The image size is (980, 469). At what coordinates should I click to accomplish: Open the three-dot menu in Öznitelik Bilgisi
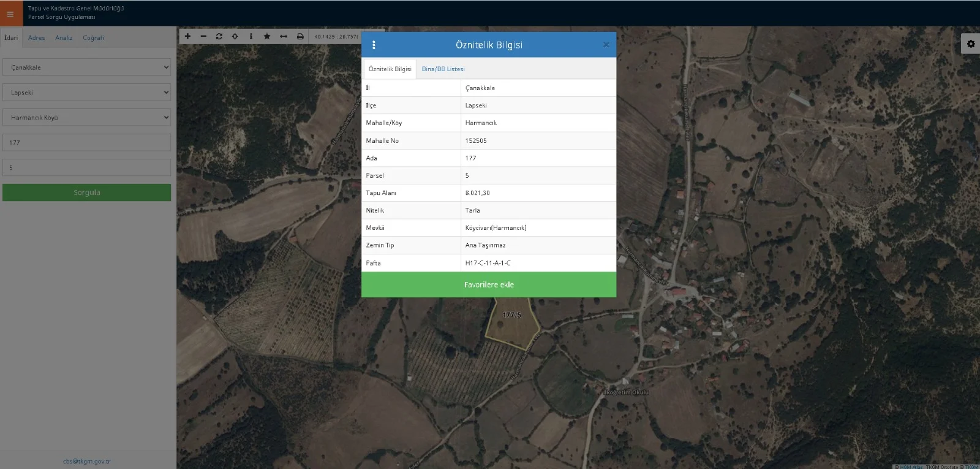pyautogui.click(x=374, y=45)
